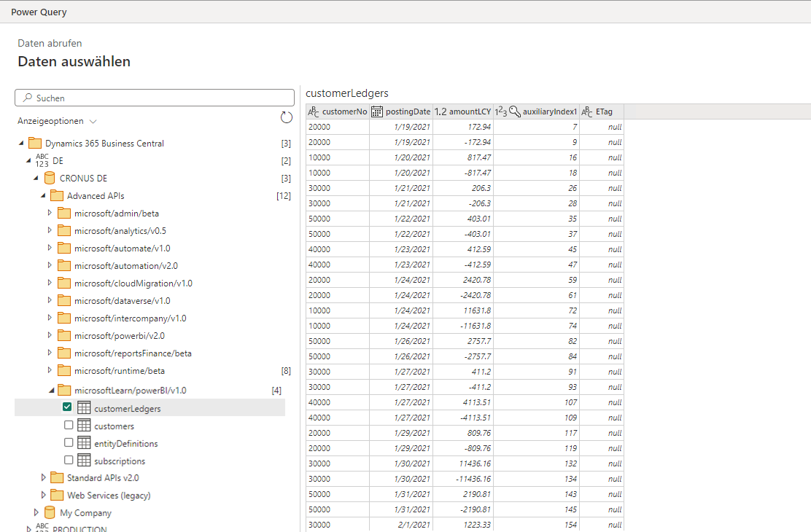Viewport: 811px width, 532px height.
Task: Collapse the DE environment node
Action: [x=28, y=161]
